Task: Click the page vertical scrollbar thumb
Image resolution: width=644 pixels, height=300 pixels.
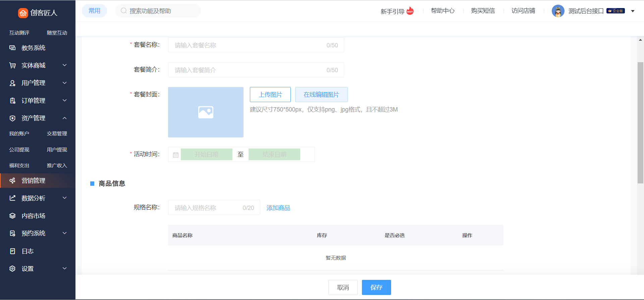Action: [640, 123]
